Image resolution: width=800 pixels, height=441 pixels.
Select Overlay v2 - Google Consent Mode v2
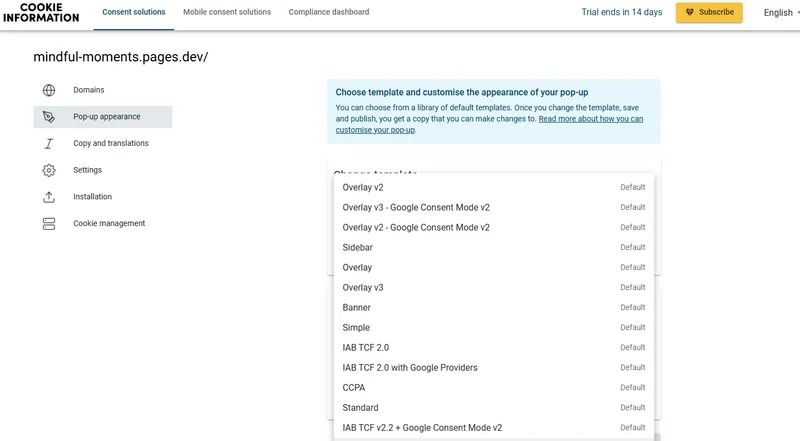[494, 227]
